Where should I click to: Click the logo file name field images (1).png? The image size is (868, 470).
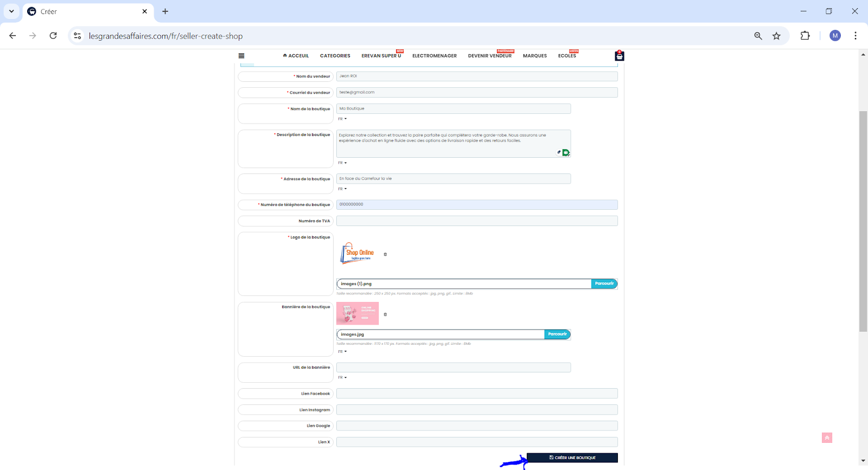point(464,284)
